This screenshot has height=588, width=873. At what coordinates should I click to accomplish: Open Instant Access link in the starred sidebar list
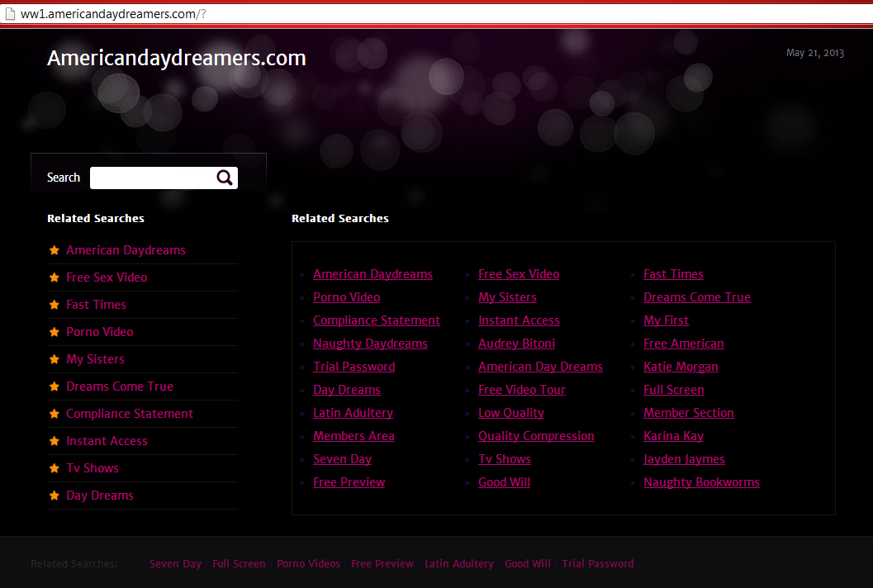[107, 441]
